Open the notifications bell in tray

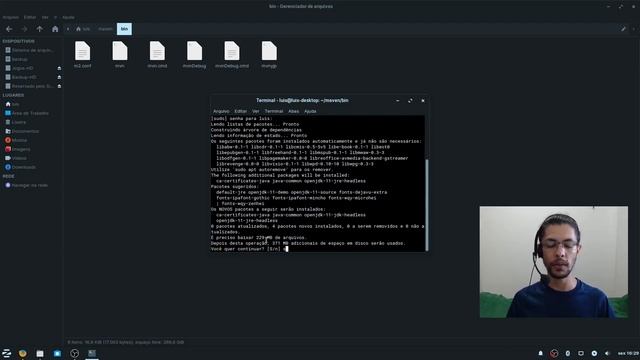[540, 353]
